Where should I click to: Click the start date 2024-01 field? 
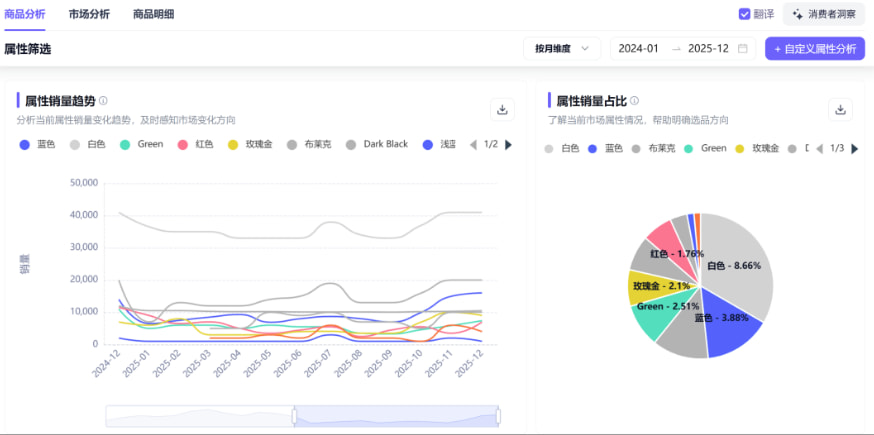coord(639,49)
